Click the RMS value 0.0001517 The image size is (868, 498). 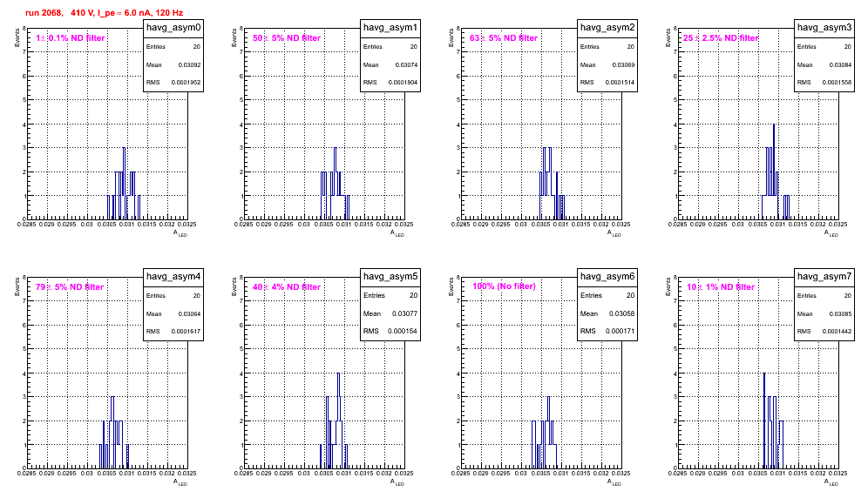coord(186,332)
